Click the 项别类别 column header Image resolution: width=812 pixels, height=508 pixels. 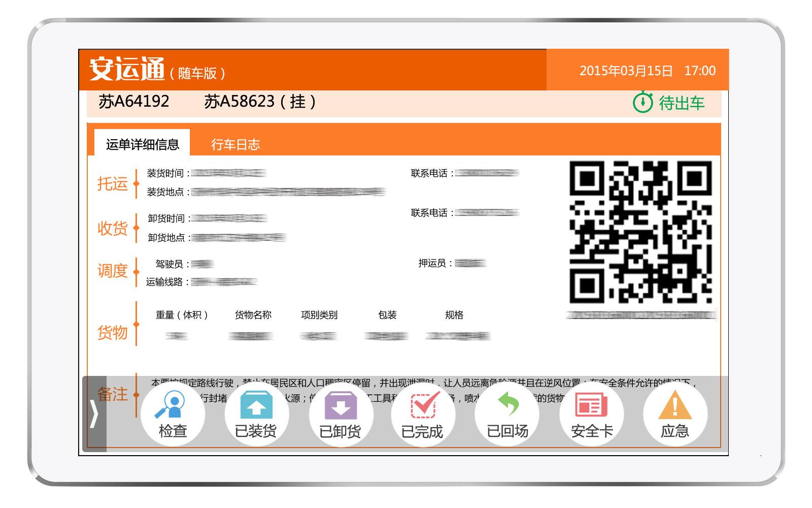pyautogui.click(x=319, y=315)
